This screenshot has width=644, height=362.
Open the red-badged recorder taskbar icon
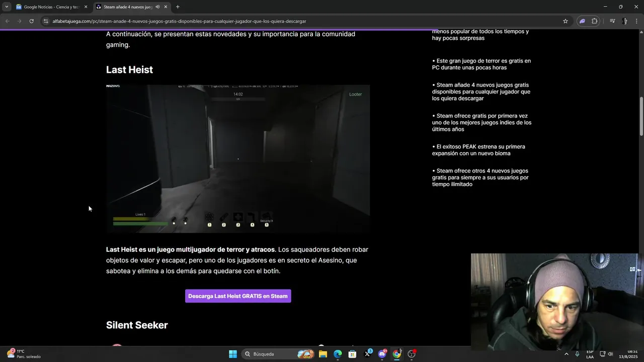[412, 354]
